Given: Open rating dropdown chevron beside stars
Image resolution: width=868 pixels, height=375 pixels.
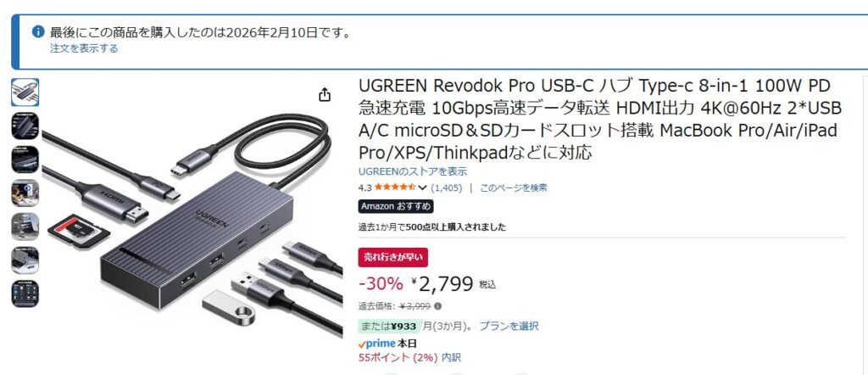Looking at the screenshot, I should [x=423, y=187].
